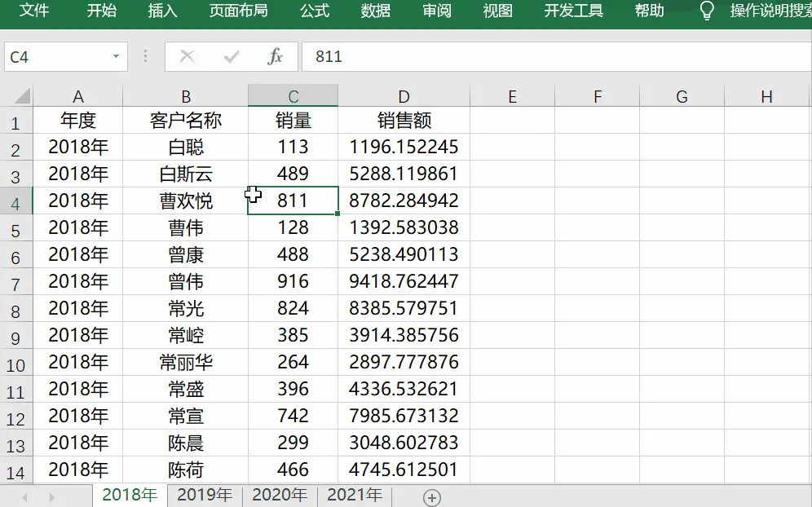
Task: Select column H header
Action: click(x=767, y=96)
